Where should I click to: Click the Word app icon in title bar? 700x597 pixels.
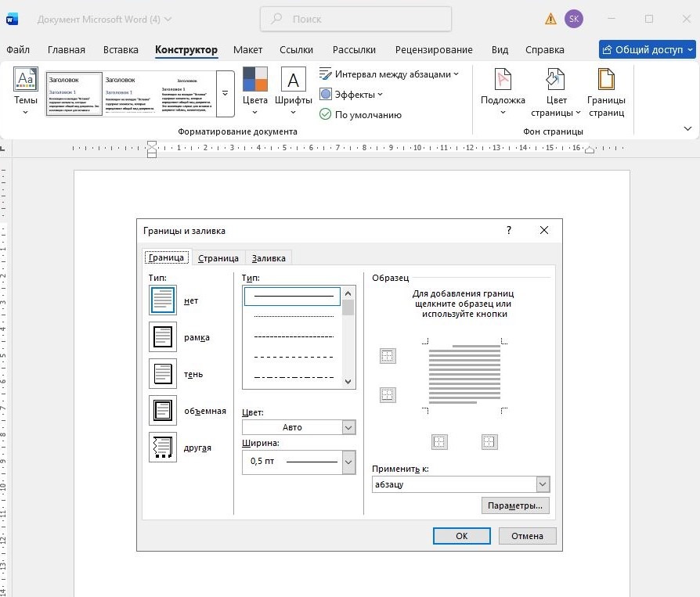pyautogui.click(x=12, y=20)
